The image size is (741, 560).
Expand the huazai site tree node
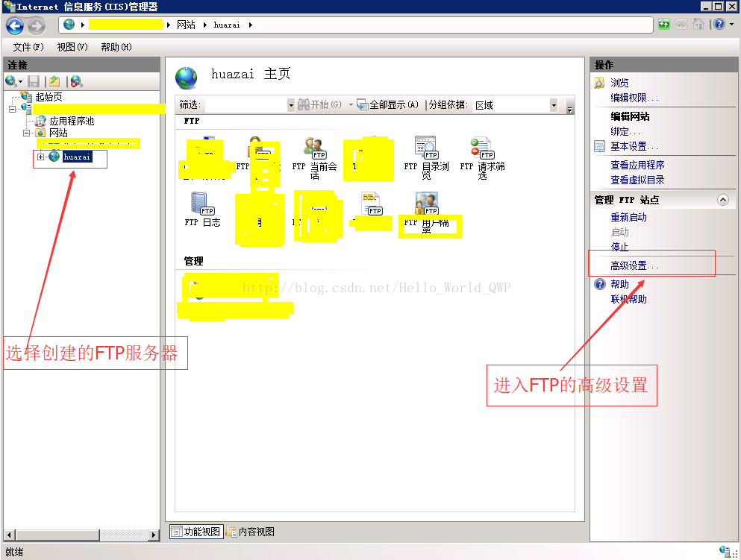(40, 157)
